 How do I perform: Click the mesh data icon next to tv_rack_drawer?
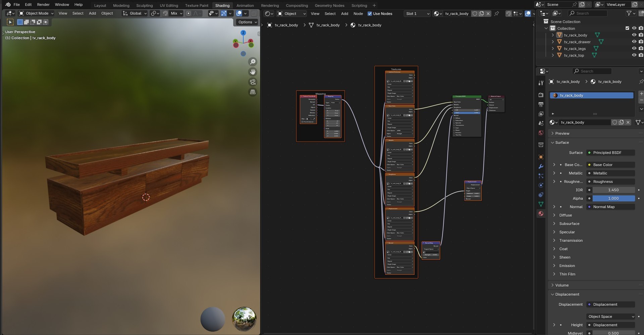(601, 42)
